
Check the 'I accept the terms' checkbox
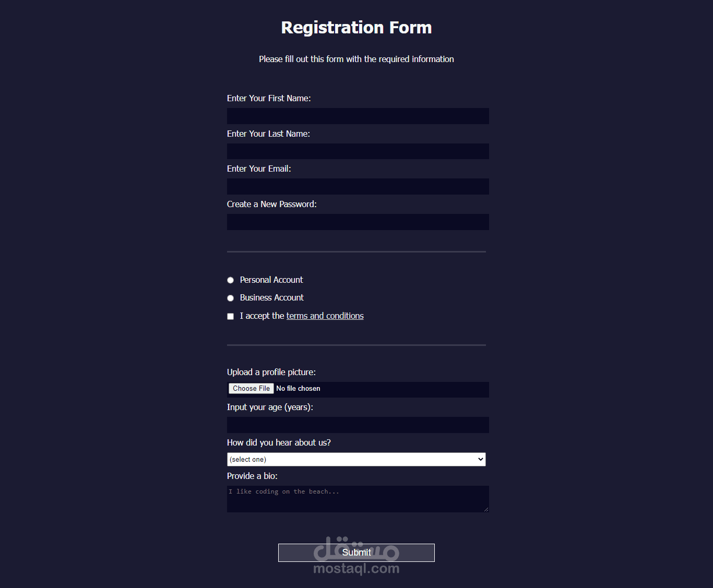coord(230,316)
